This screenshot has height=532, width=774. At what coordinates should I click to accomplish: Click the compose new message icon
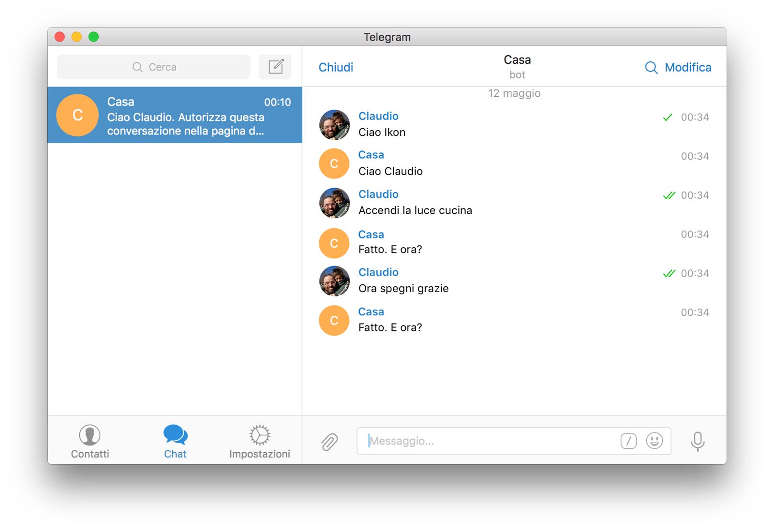point(275,67)
